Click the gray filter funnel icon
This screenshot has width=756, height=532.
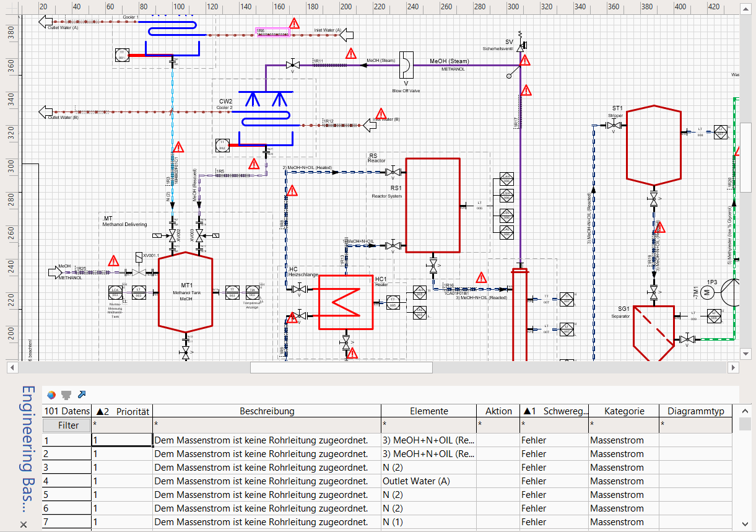(x=66, y=395)
